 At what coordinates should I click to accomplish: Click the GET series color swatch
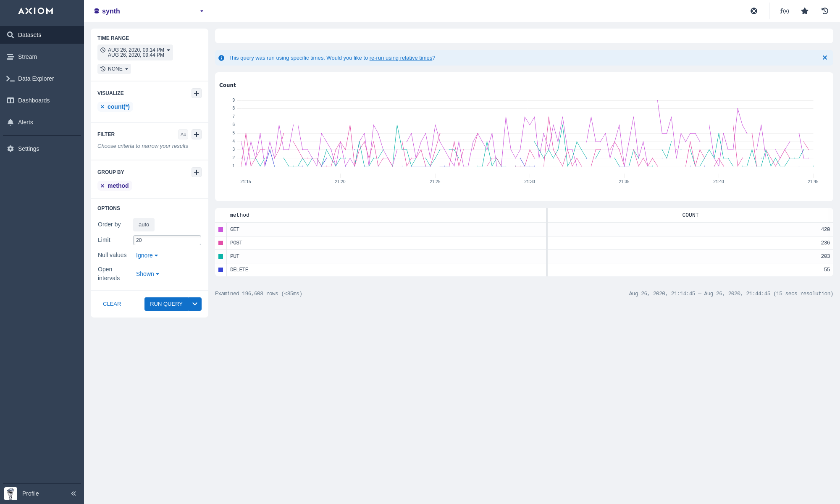click(221, 229)
